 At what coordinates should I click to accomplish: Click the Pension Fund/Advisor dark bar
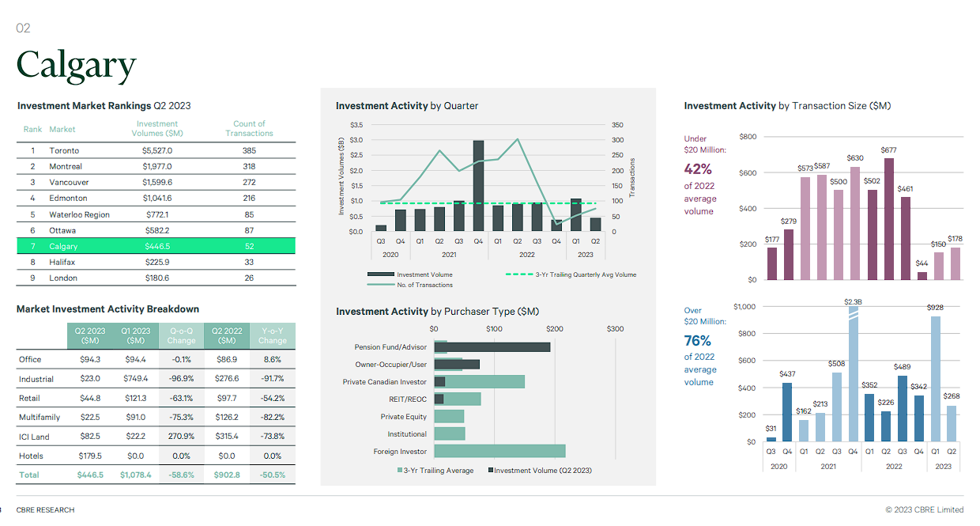492,347
